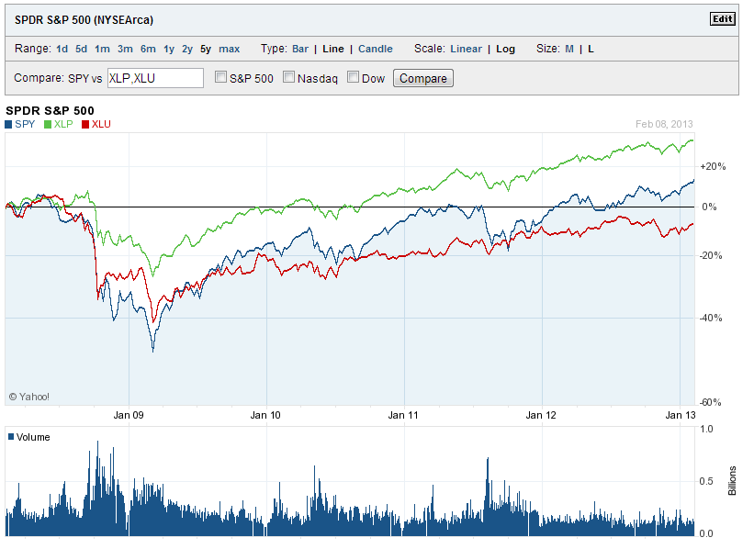Screen dimensions: 754x560
Task: Check the Nasdaq comparison box
Action: pos(288,77)
